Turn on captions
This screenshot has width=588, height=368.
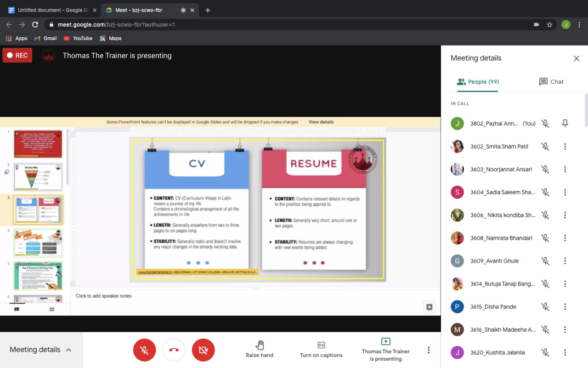321,345
